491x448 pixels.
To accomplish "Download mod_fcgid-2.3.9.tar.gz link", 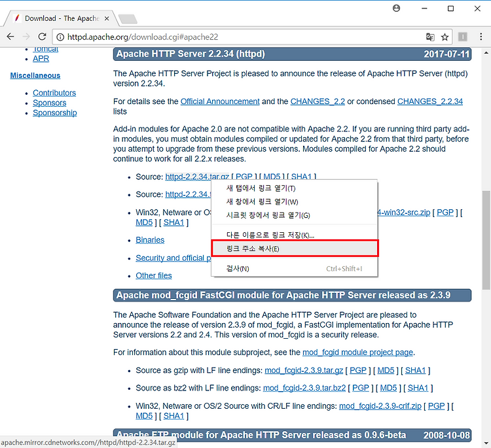I will tap(304, 370).
